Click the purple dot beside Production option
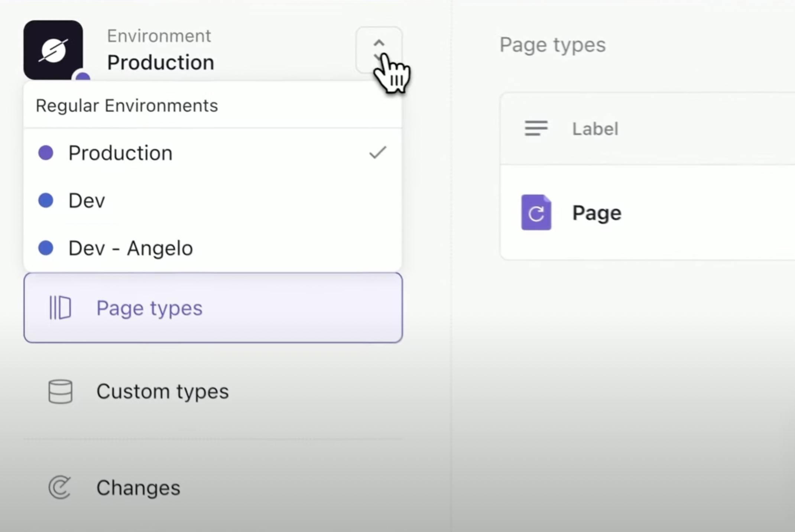This screenshot has height=532, width=795. tap(46, 153)
